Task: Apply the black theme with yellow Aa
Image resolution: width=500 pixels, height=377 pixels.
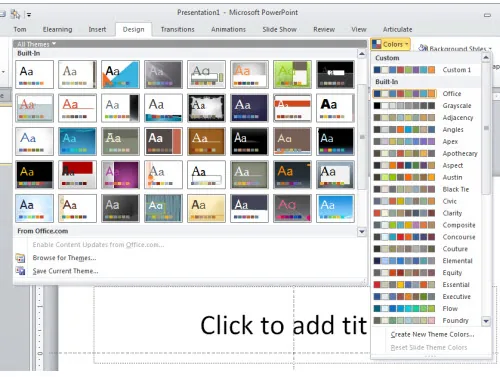Action: point(34,175)
